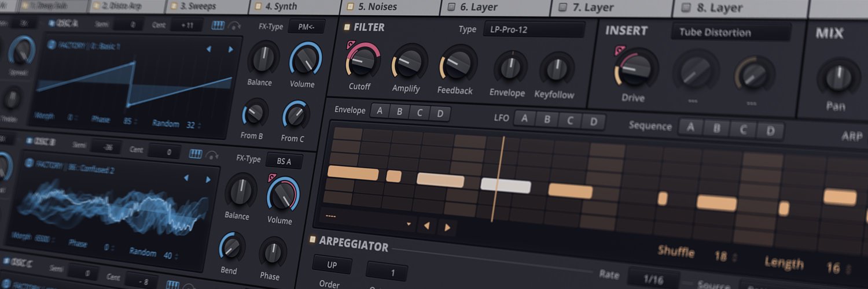The height and width of the screenshot is (289, 868).
Task: Click the factory wavetable icon in OSC A display
Action: tap(50, 44)
